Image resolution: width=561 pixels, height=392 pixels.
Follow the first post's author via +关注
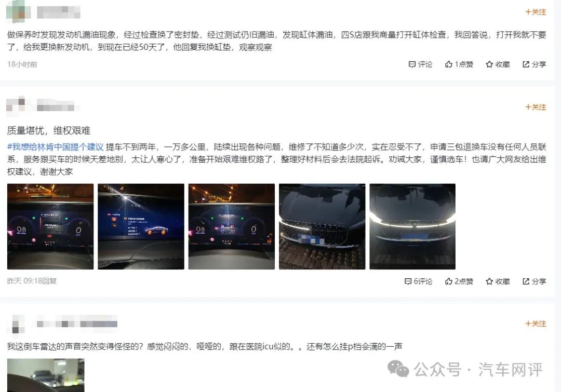pos(536,12)
